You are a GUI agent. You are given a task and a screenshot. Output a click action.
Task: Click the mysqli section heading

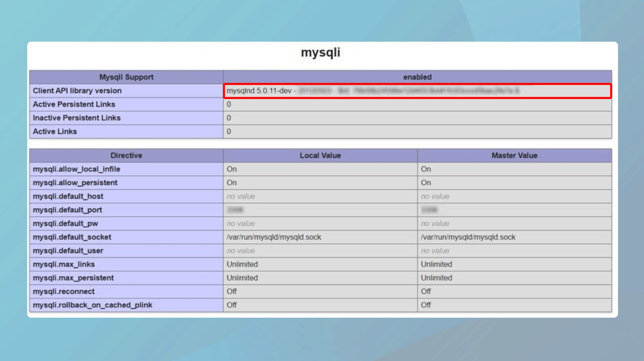click(320, 53)
